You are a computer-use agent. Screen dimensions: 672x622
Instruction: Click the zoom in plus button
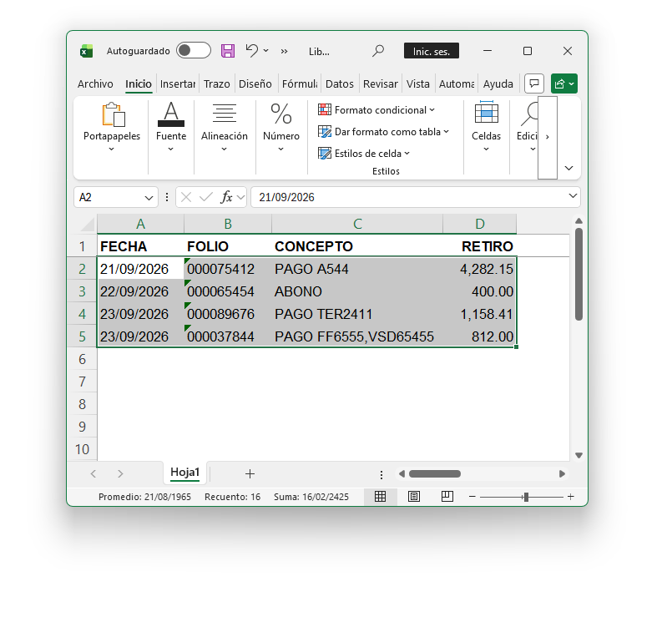570,497
